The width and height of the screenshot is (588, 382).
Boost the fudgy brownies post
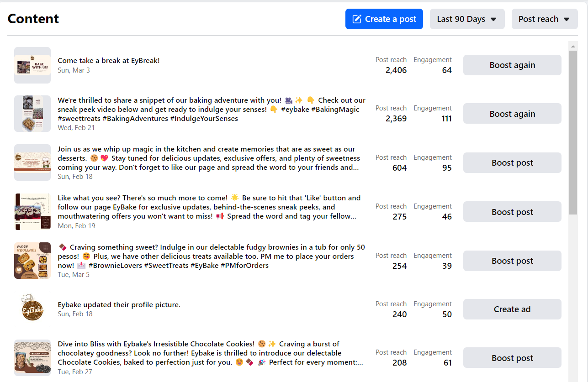512,261
